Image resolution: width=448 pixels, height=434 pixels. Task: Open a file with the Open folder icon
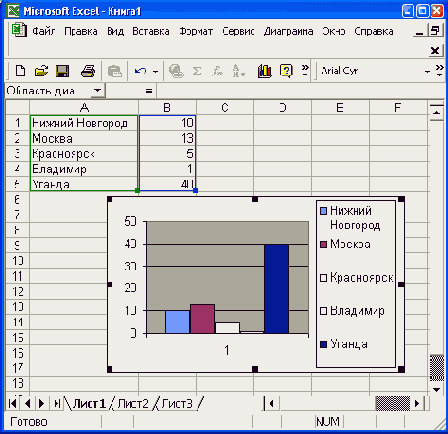pos(41,71)
